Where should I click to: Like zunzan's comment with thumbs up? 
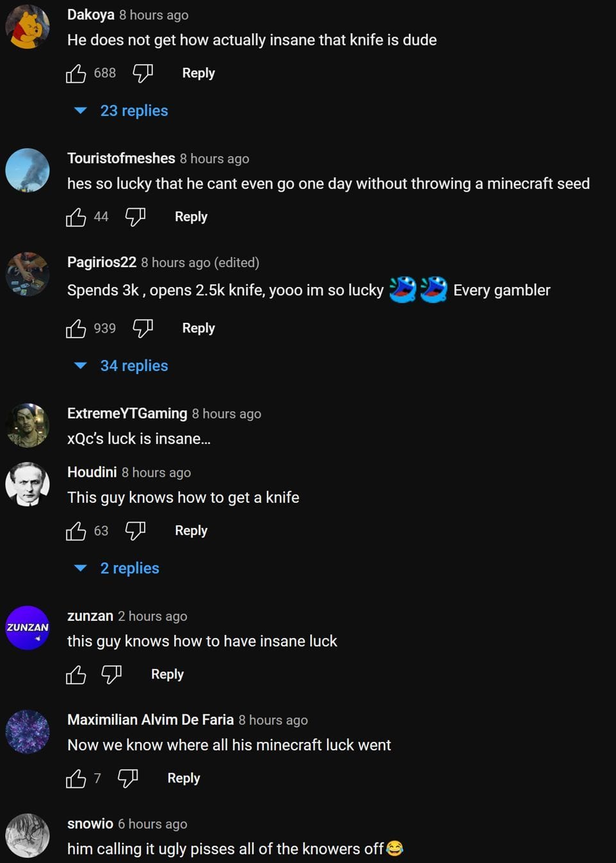click(76, 675)
